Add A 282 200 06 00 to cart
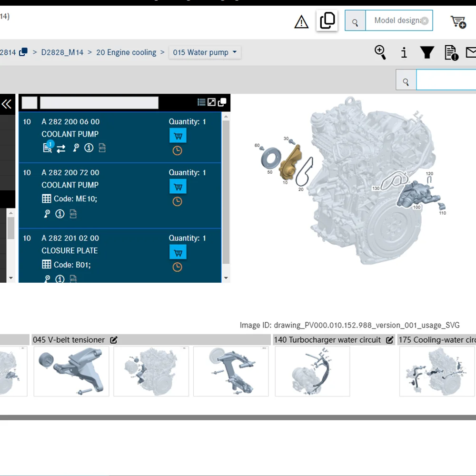The image size is (476, 476). [x=178, y=135]
